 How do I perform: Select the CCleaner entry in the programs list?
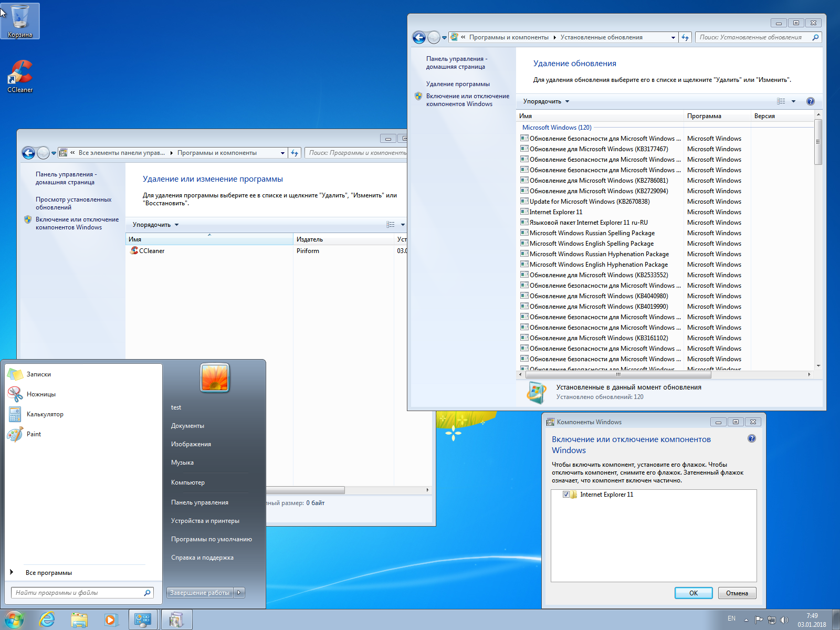147,251
